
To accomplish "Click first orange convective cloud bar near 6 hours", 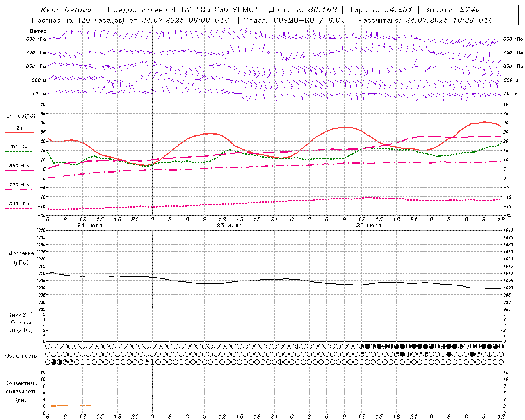I will coord(59,406).
